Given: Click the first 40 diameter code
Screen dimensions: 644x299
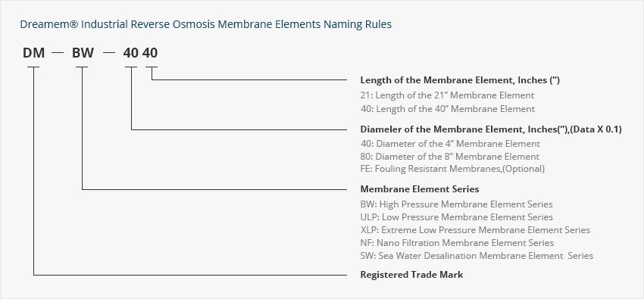Looking at the screenshot, I should click(131, 53).
